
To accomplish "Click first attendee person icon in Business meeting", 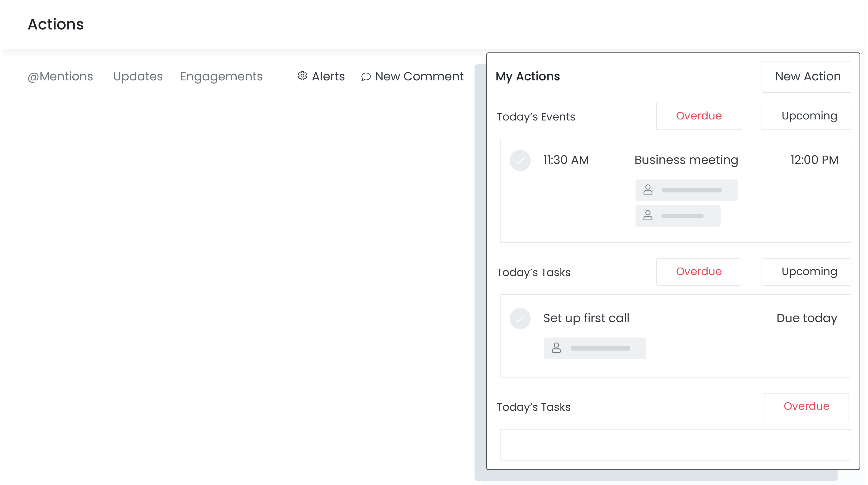I will [648, 190].
